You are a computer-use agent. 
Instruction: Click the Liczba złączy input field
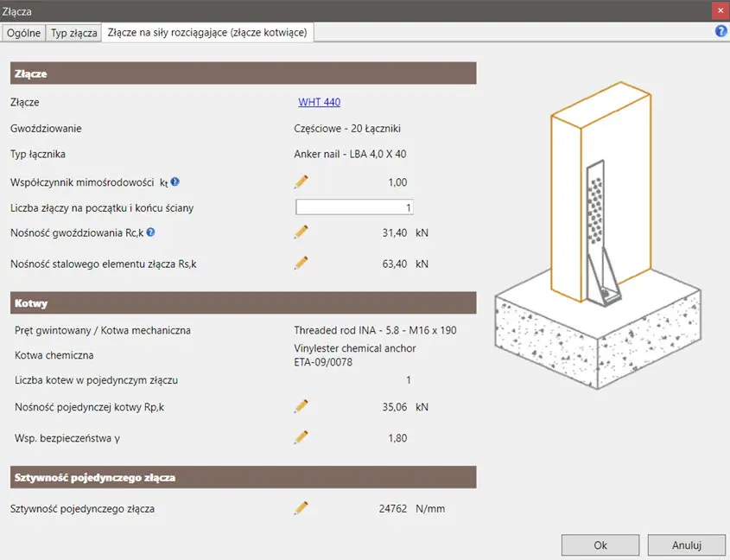[354, 207]
